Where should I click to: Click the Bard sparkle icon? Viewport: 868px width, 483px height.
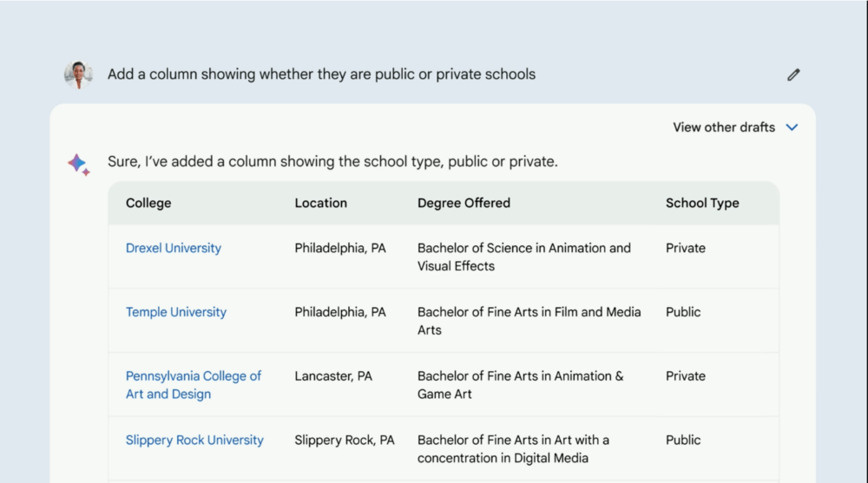point(79,164)
